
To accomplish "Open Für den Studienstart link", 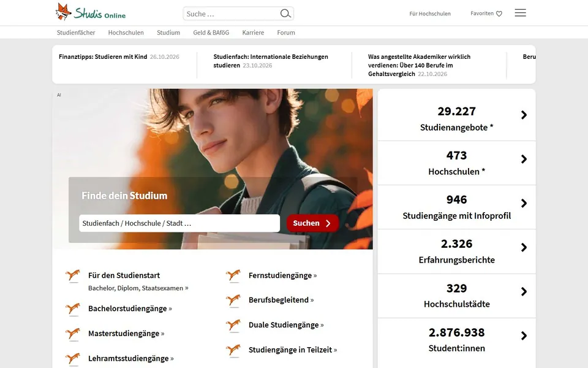I will tap(124, 275).
